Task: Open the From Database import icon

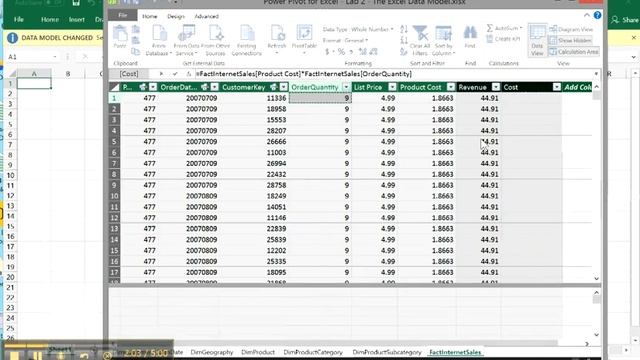Action: click(159, 33)
